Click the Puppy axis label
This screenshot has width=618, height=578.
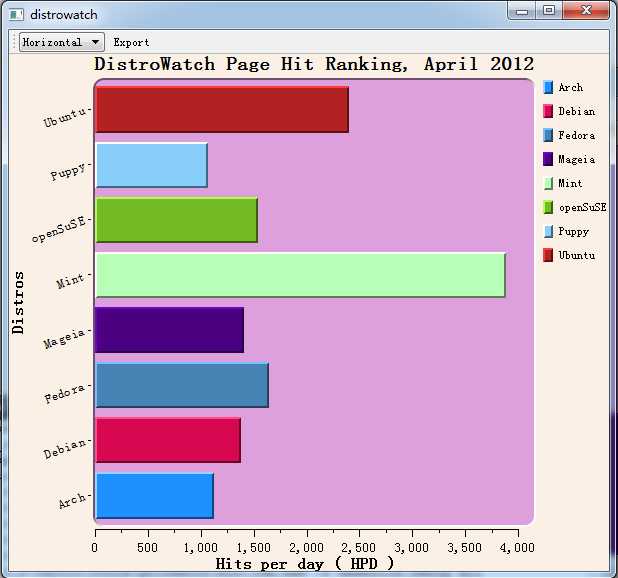pyautogui.click(x=68, y=171)
